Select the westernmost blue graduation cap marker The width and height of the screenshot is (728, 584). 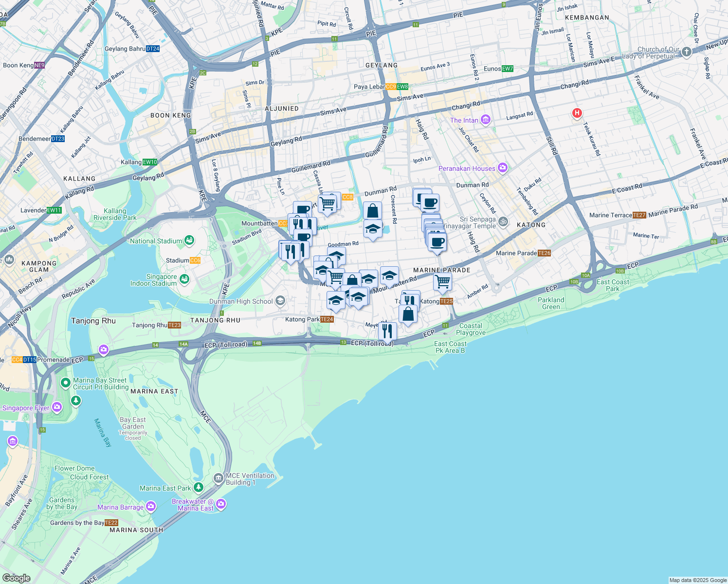(x=323, y=270)
